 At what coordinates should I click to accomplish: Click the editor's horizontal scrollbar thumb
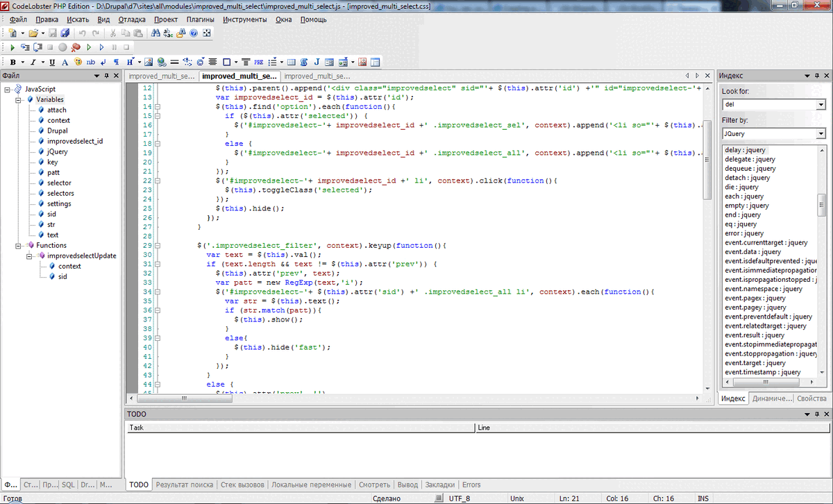[184, 398]
